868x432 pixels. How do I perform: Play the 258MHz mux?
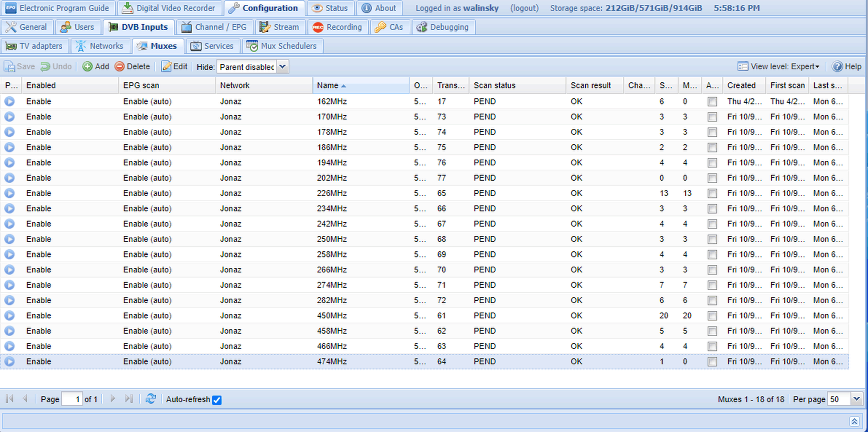coord(9,254)
